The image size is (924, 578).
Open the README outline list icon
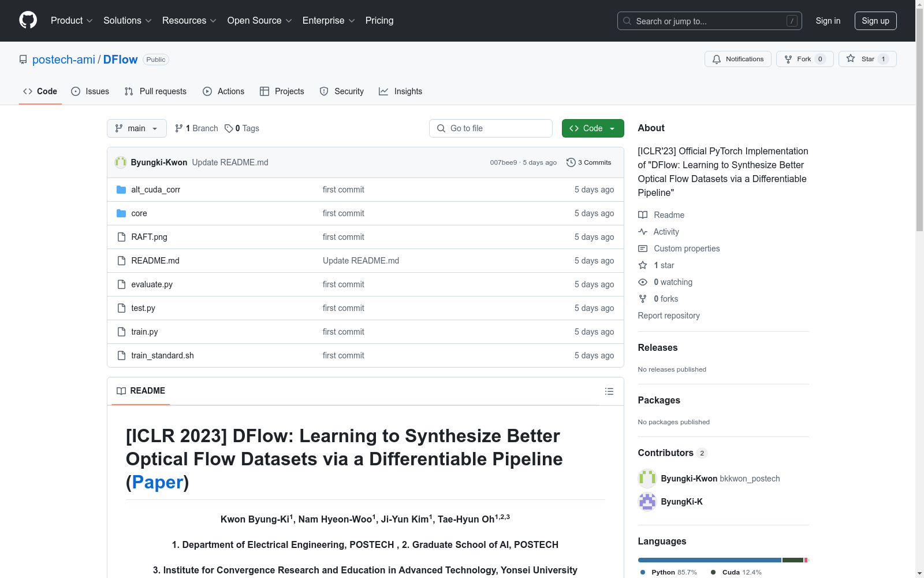609,391
